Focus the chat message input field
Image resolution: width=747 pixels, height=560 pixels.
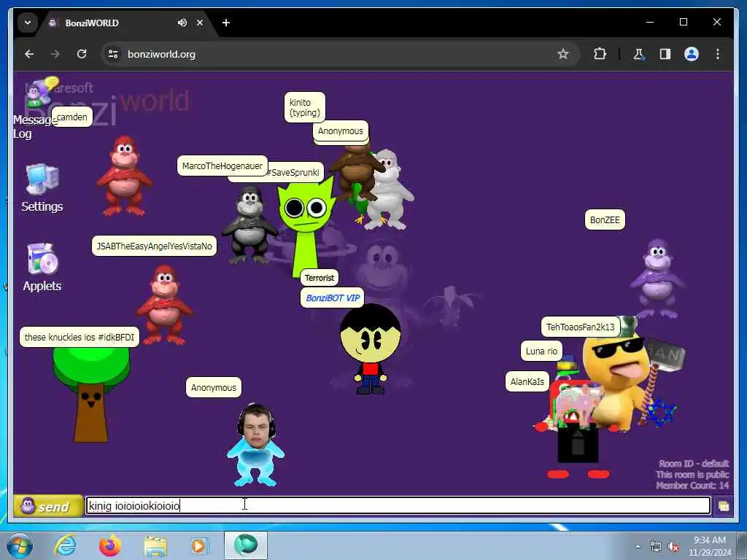[x=398, y=505]
